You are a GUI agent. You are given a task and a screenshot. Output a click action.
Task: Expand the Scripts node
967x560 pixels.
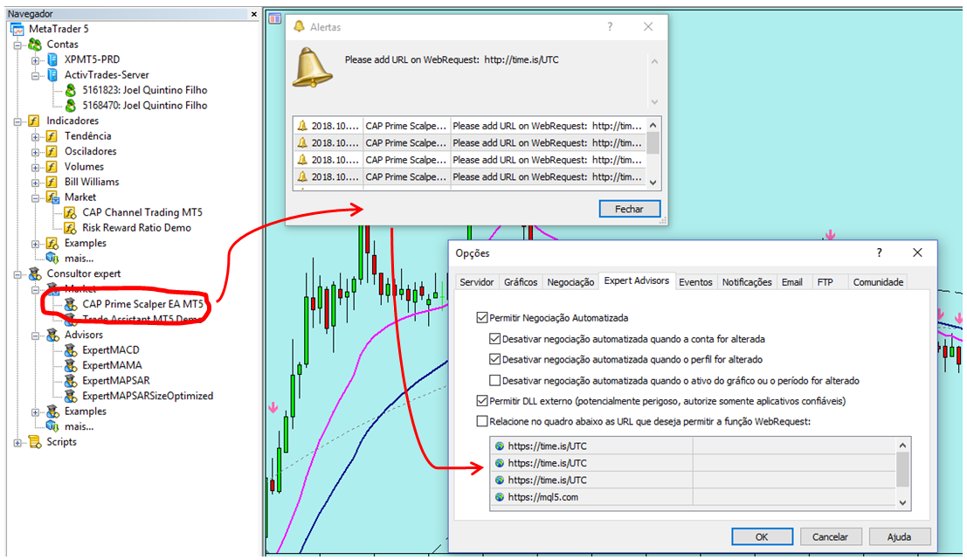tap(17, 443)
